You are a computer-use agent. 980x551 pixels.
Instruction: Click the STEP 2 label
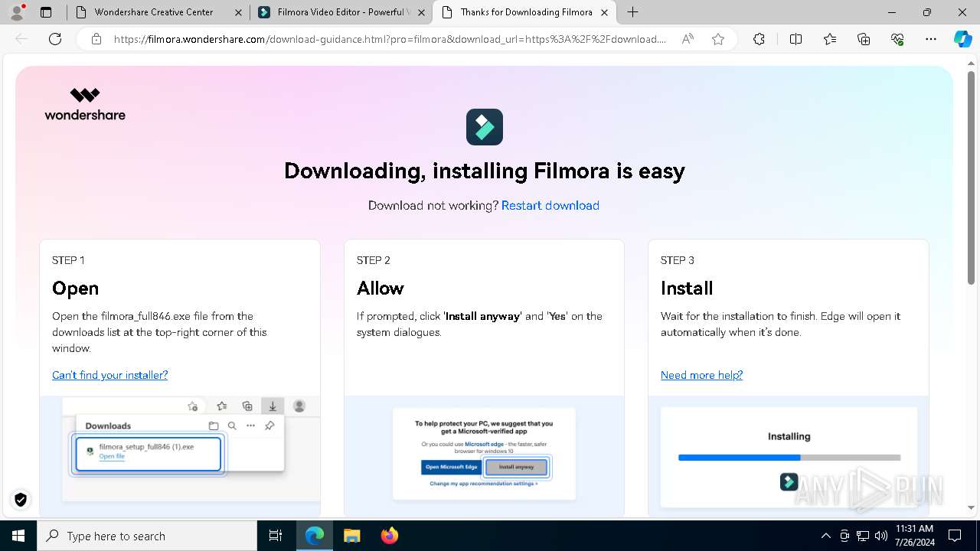point(374,260)
